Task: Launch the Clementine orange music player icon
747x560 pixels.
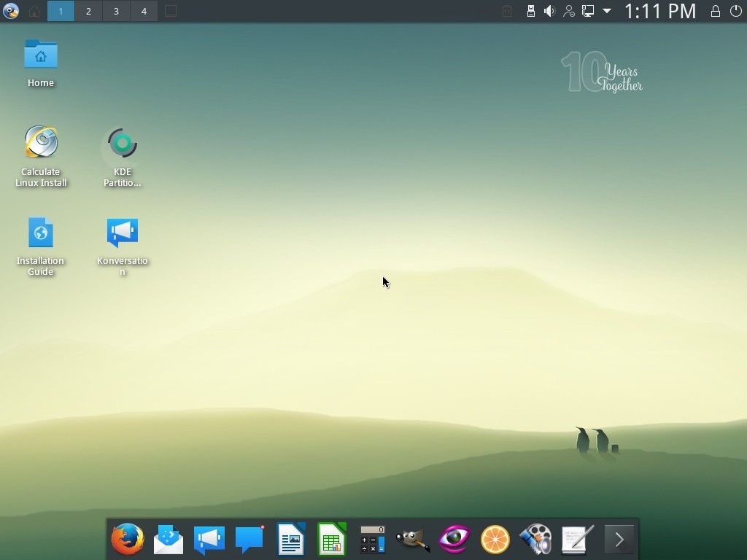Action: pos(495,540)
